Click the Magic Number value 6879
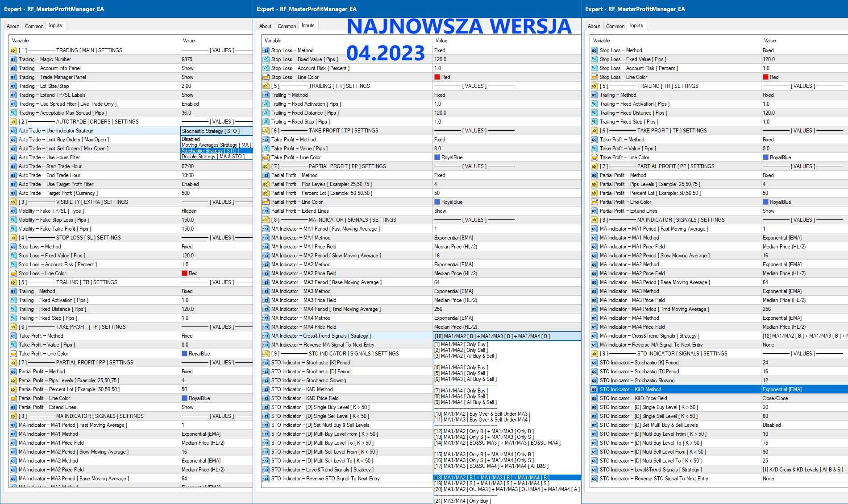The image size is (848, 504). pos(187,59)
